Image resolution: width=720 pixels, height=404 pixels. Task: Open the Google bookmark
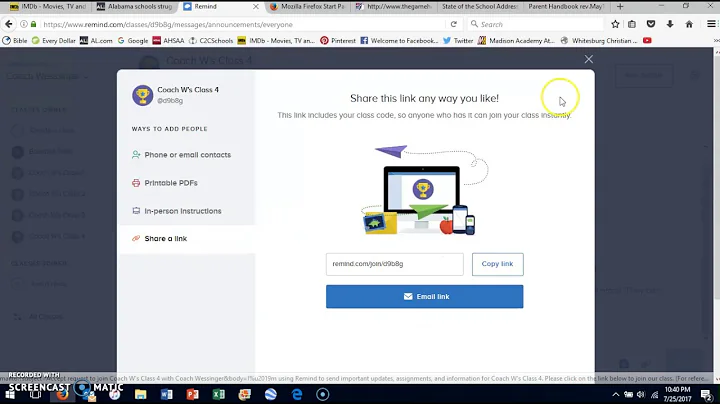click(133, 40)
